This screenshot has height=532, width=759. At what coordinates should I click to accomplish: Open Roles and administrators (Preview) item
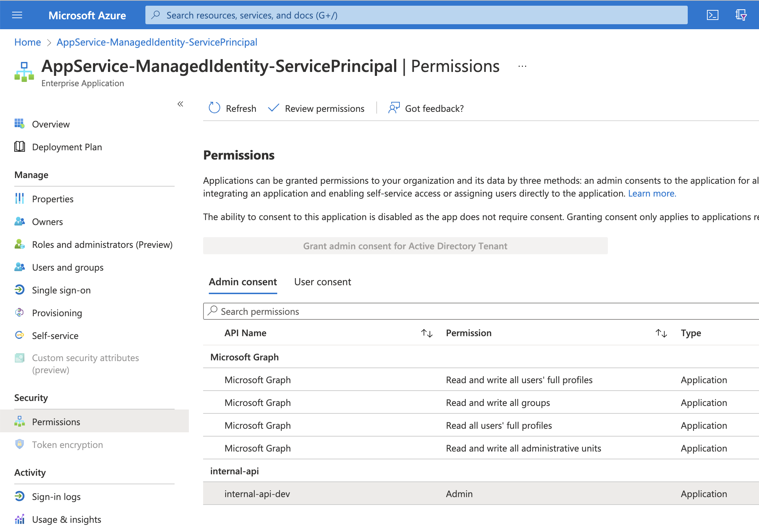102,245
